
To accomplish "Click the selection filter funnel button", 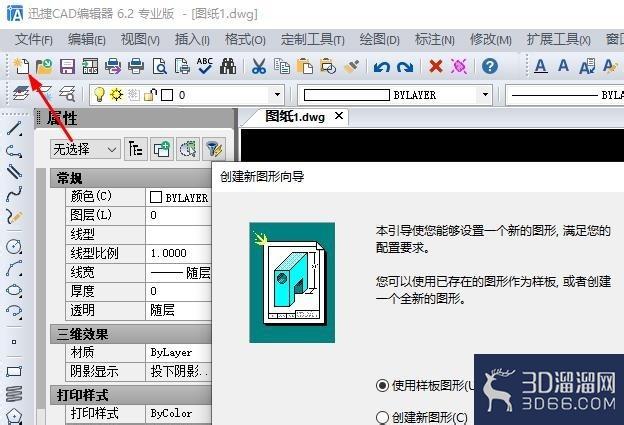I will coord(214,149).
